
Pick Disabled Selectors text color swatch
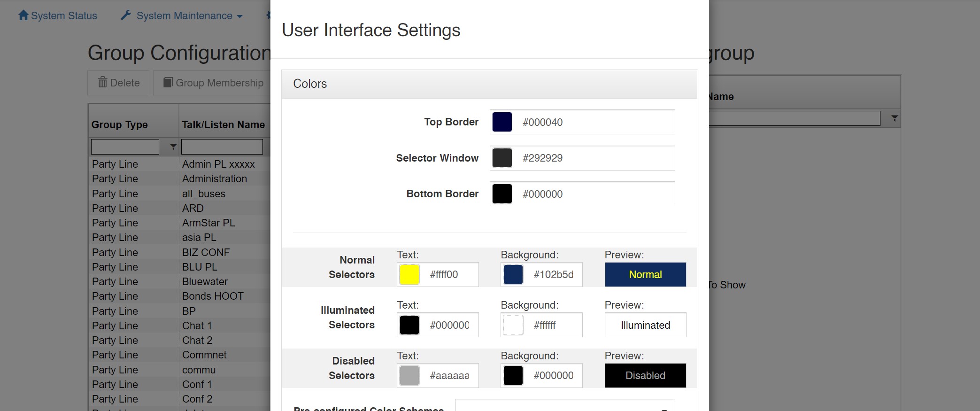pyautogui.click(x=409, y=375)
